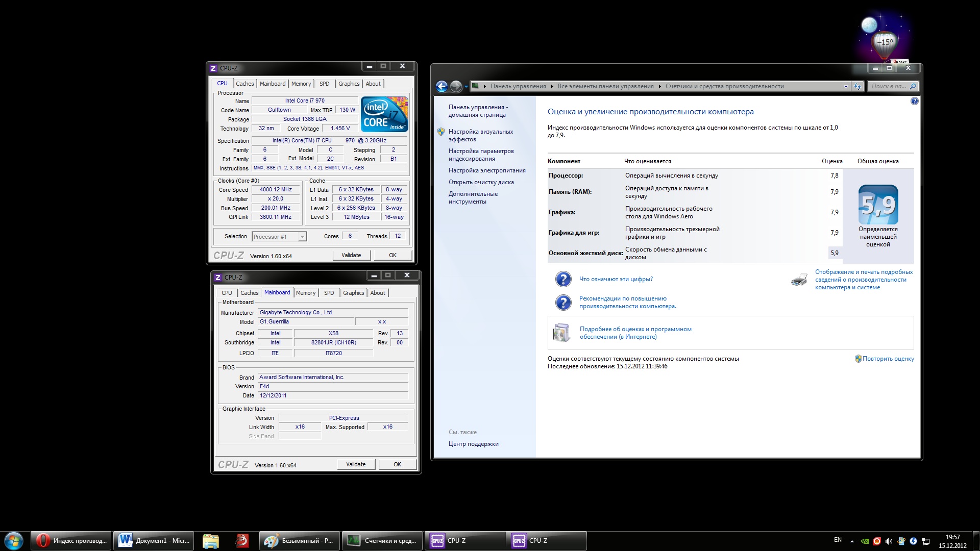Click the red circular tray icon
980x551 pixels.
click(877, 541)
